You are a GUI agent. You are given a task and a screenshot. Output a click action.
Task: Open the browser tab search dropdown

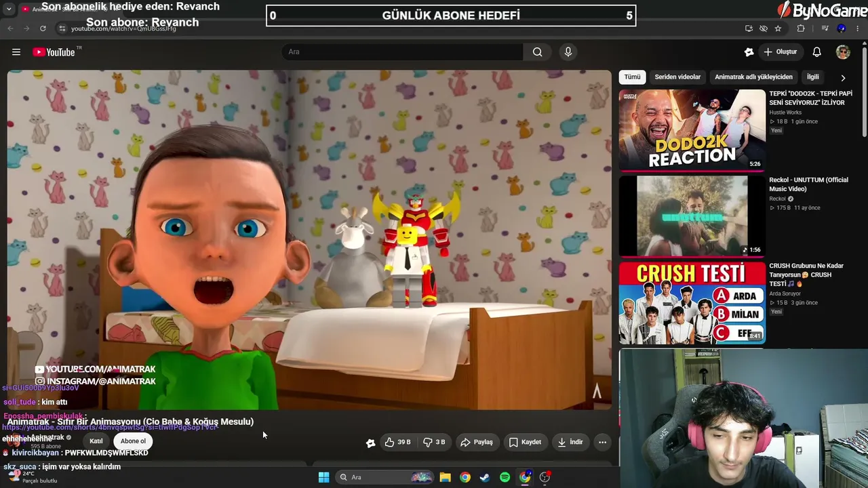pyautogui.click(x=8, y=9)
